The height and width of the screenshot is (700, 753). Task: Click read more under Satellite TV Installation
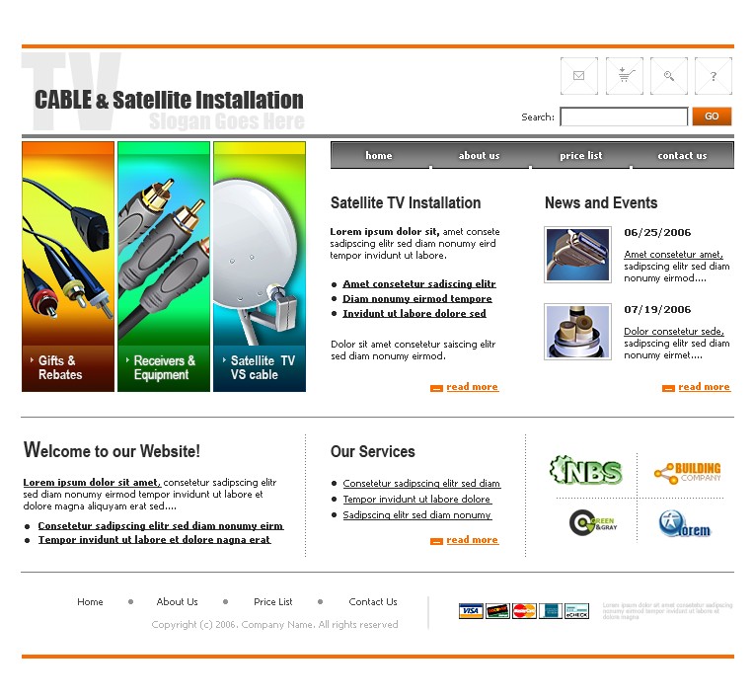(472, 387)
